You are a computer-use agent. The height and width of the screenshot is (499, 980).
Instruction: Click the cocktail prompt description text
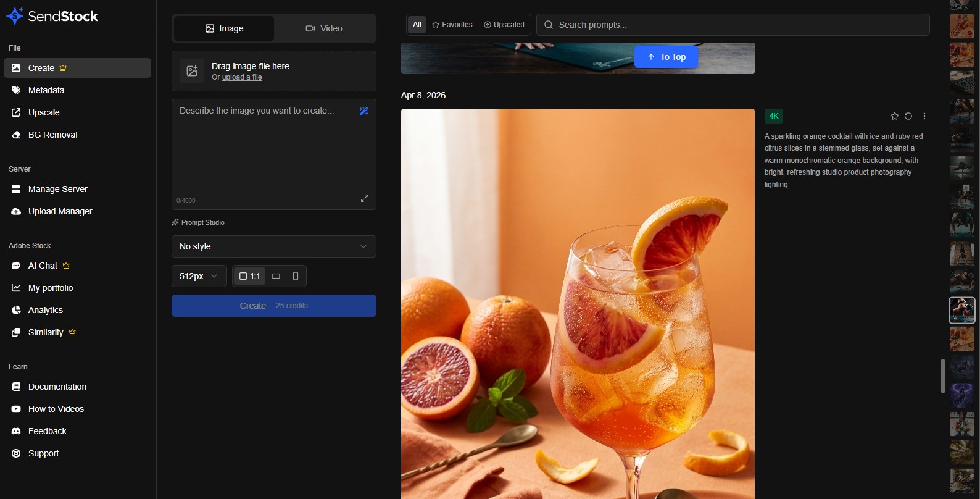pyautogui.click(x=844, y=161)
